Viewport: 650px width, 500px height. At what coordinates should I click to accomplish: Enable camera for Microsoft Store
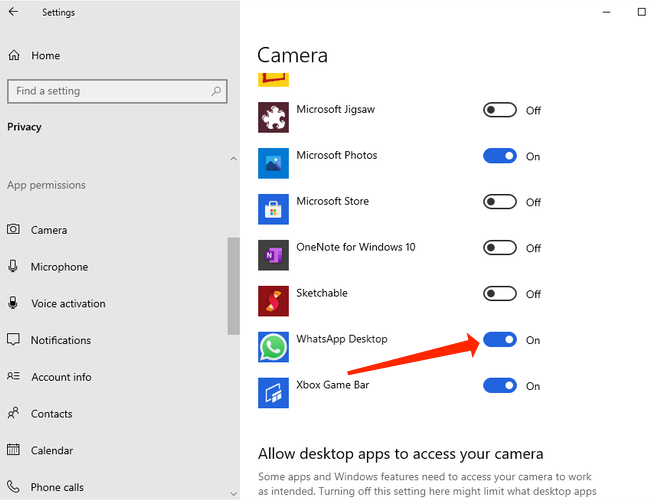pos(500,202)
